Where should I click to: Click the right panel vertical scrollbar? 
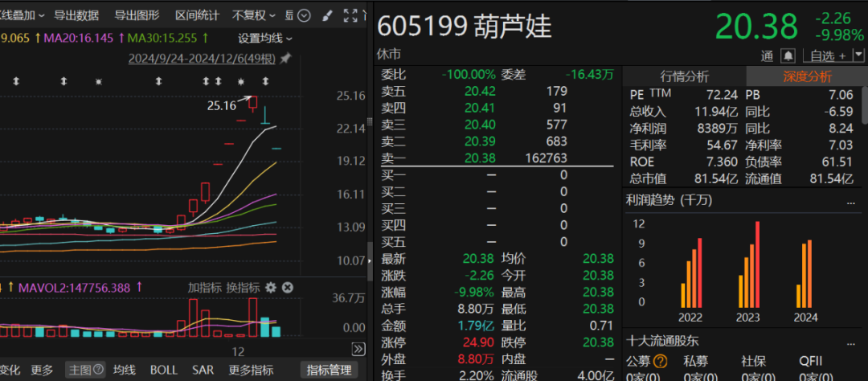[865, 104]
